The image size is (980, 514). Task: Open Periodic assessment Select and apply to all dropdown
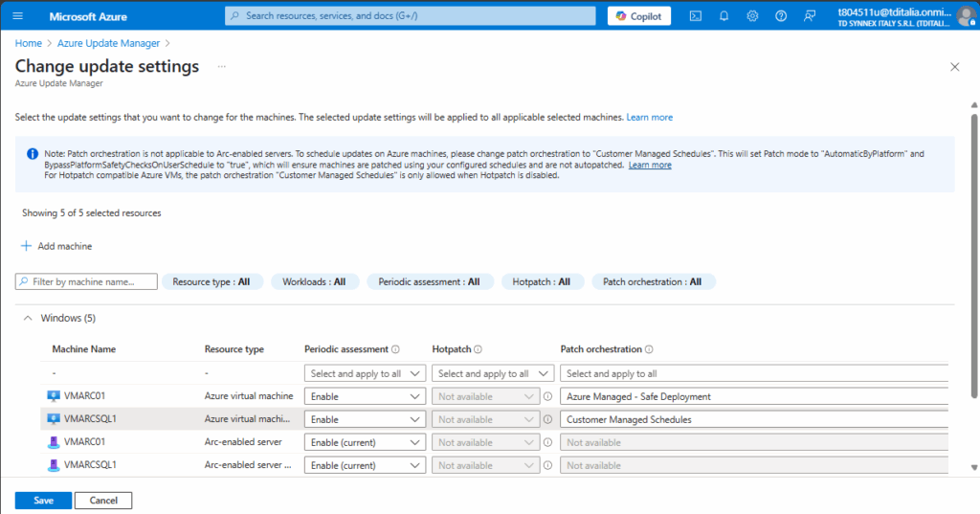[x=365, y=373]
